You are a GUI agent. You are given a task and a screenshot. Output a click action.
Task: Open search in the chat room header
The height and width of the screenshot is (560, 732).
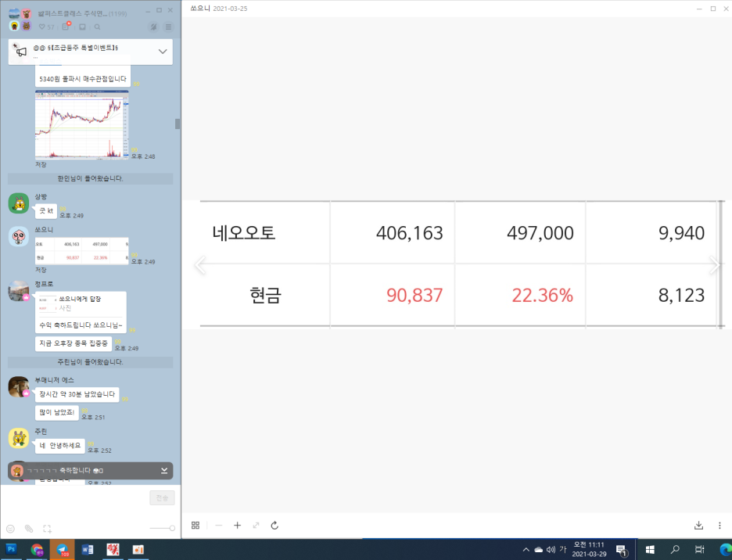coord(97,27)
